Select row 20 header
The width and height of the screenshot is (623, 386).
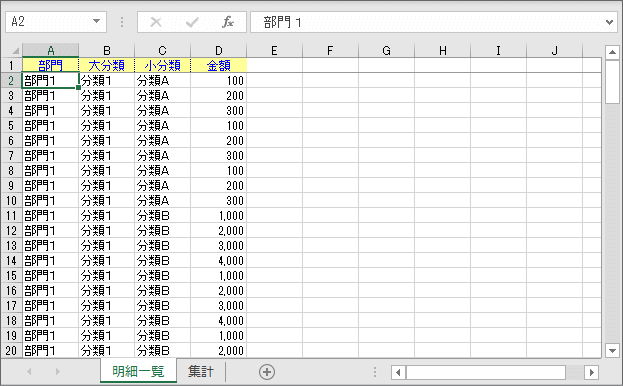click(11, 351)
